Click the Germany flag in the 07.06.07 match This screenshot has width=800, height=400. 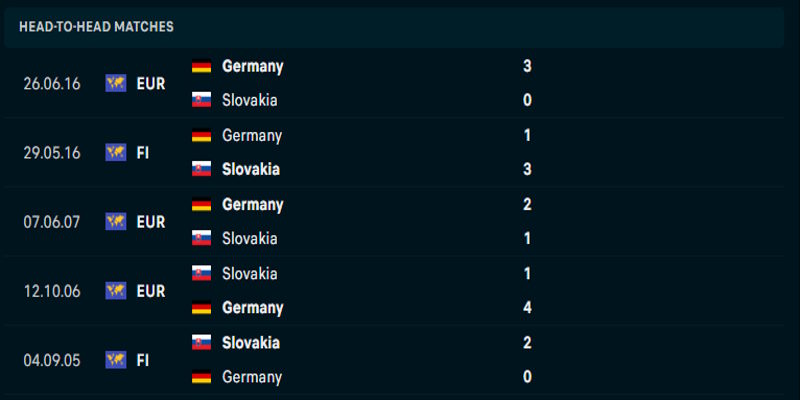[x=201, y=204]
